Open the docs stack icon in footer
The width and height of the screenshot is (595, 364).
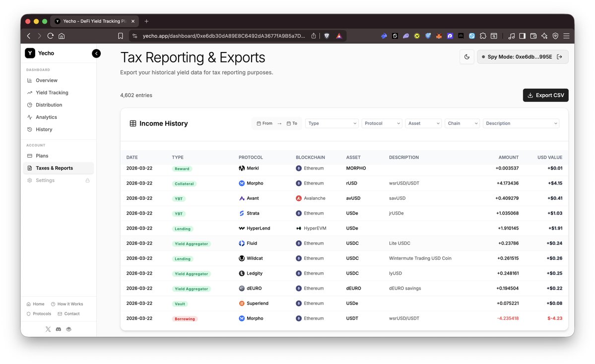click(68, 329)
